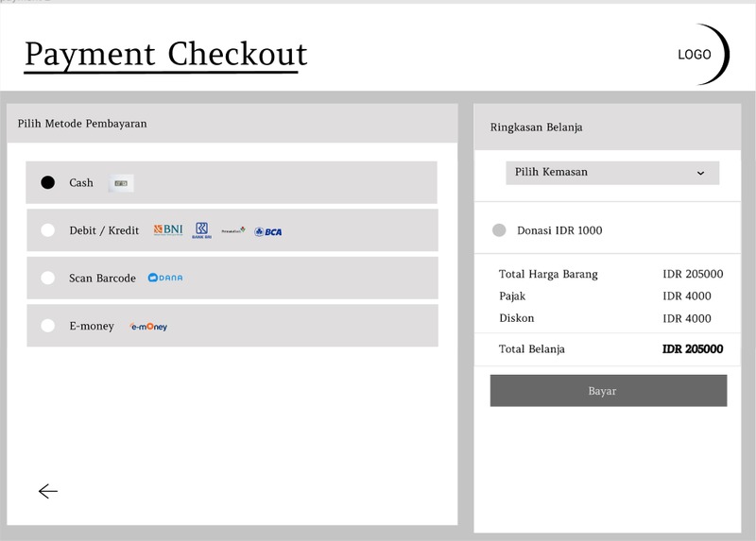
Task: Click the Diskon label
Action: pyautogui.click(x=516, y=318)
